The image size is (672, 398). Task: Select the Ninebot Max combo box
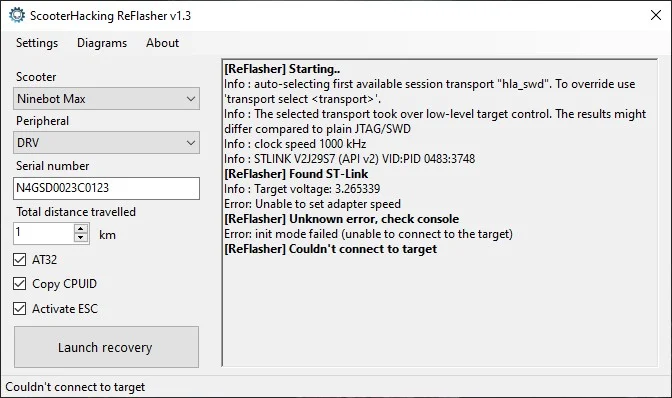coord(106,99)
